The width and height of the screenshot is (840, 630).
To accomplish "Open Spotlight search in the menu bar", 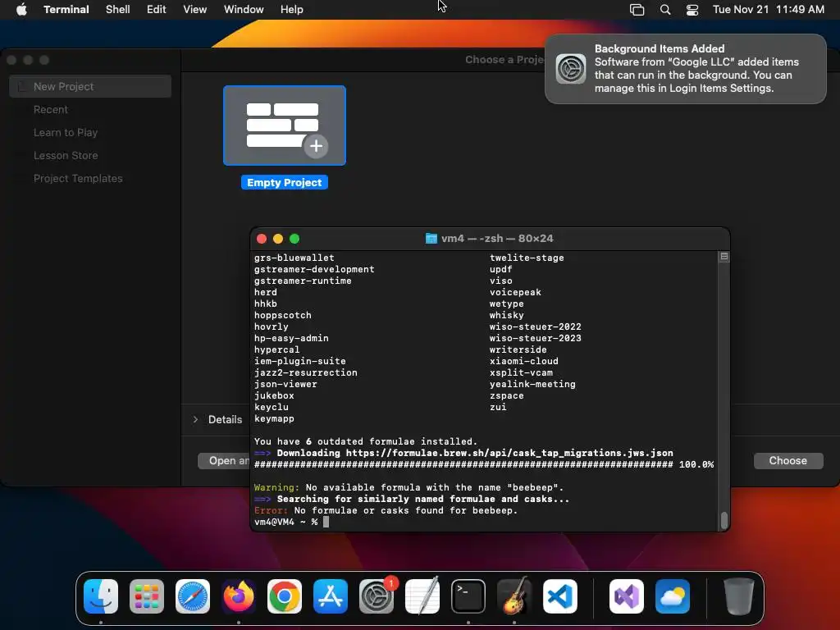I will (x=664, y=10).
